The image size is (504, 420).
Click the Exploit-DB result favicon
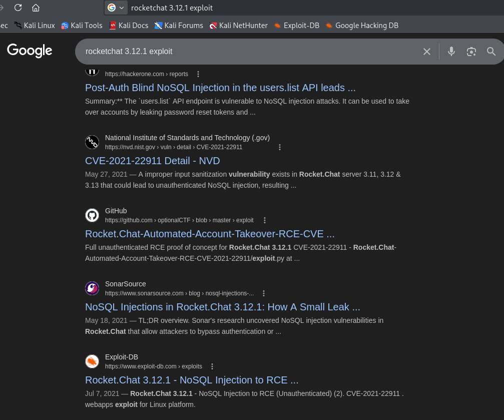pyautogui.click(x=92, y=361)
